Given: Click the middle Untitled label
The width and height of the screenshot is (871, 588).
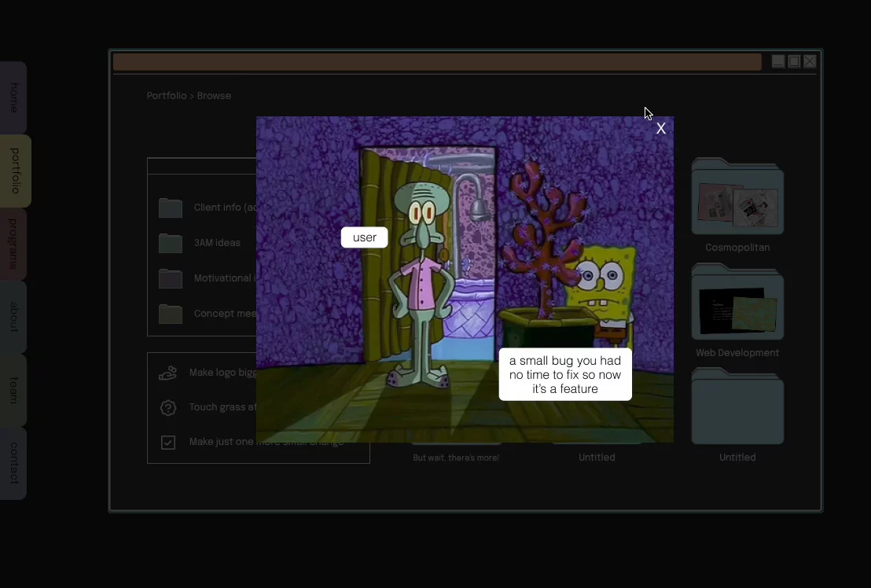Looking at the screenshot, I should (597, 458).
